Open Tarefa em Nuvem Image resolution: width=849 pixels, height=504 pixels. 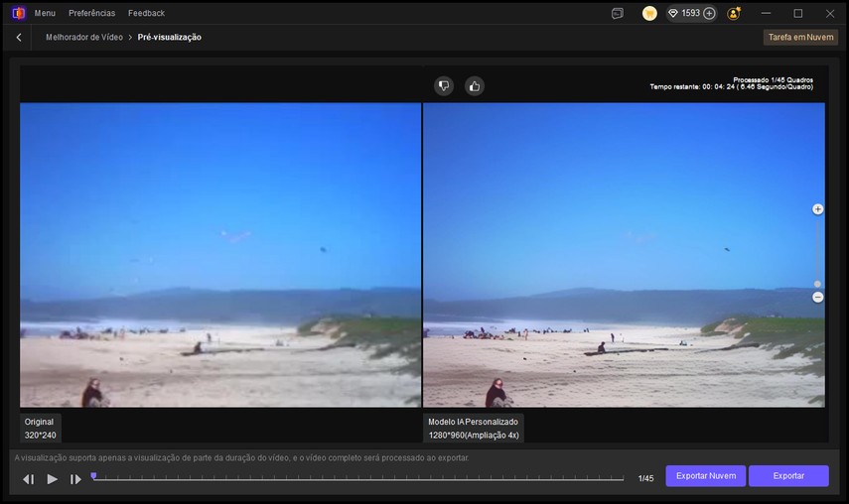coord(800,38)
